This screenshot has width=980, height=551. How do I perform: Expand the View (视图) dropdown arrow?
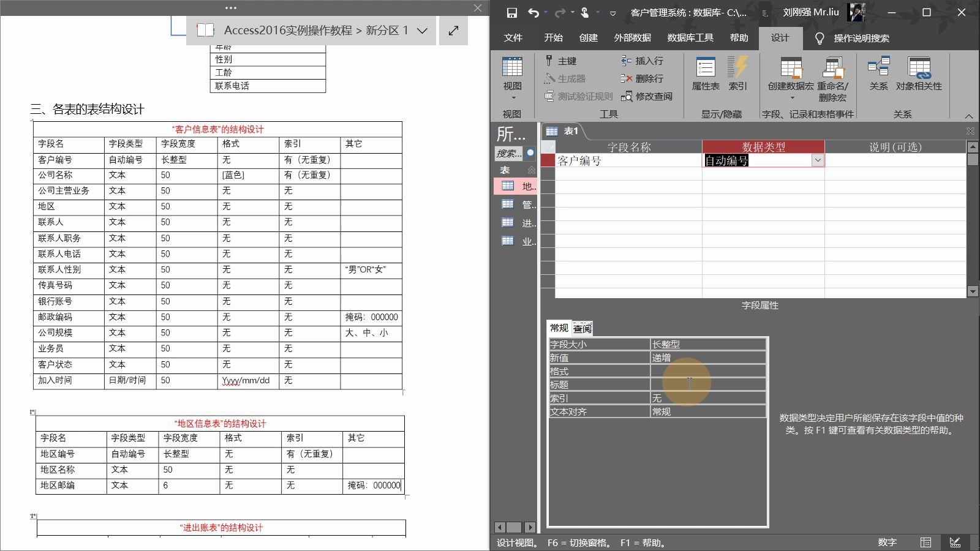click(513, 98)
